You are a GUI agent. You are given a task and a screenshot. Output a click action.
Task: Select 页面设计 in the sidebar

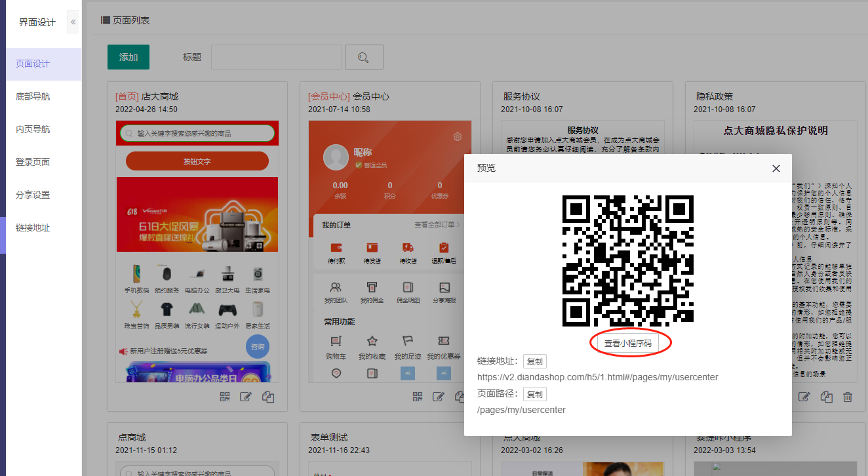point(33,64)
